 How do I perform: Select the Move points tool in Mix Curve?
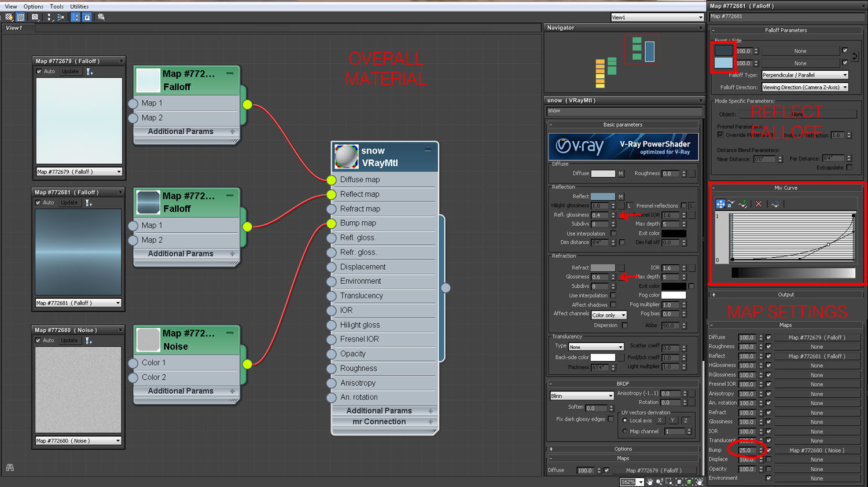720,204
